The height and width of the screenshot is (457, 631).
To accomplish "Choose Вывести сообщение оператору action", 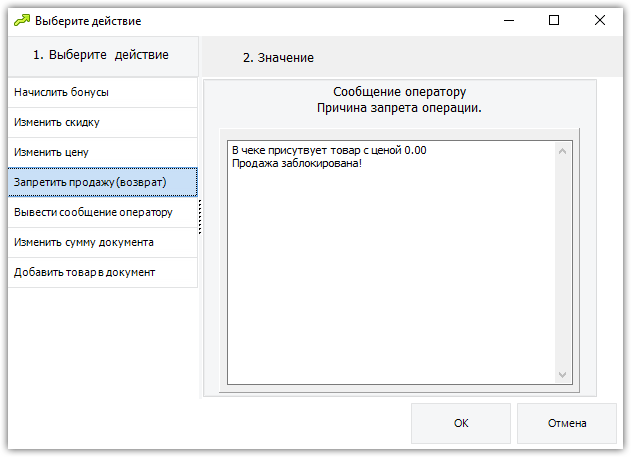I will click(x=103, y=212).
